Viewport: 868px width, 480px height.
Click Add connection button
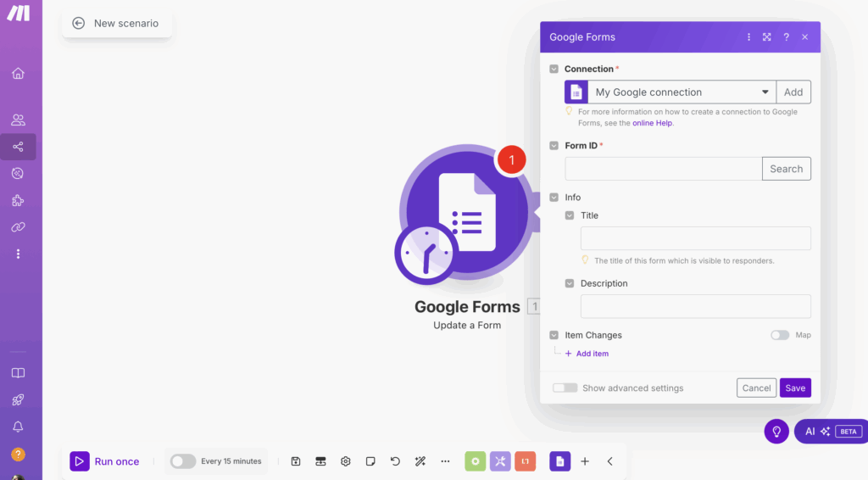[793, 92]
